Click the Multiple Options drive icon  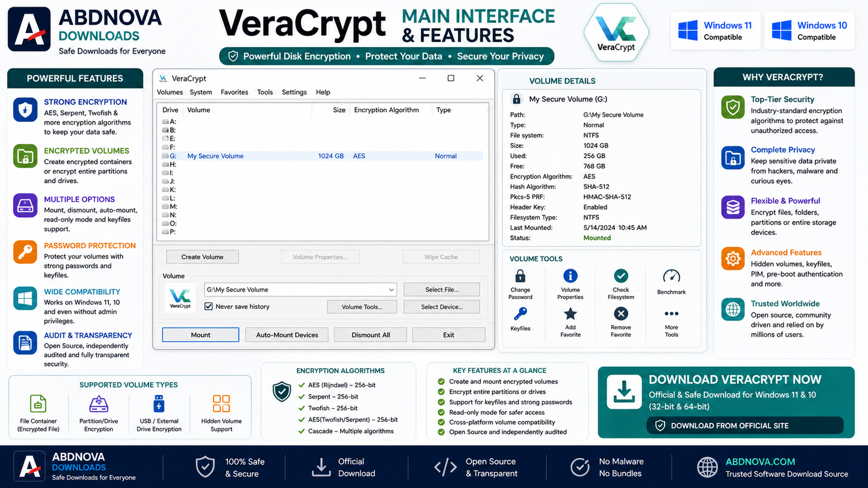(25, 206)
